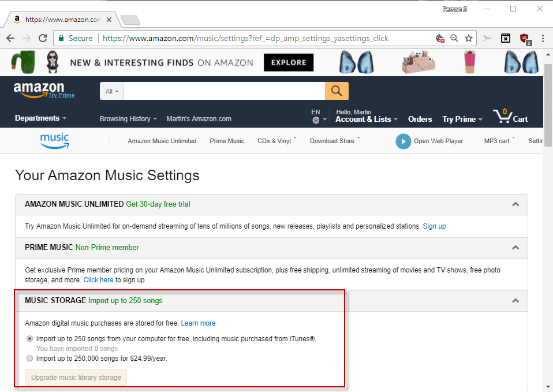Reload the page
This screenshot has height=392, width=553.
tap(42, 38)
